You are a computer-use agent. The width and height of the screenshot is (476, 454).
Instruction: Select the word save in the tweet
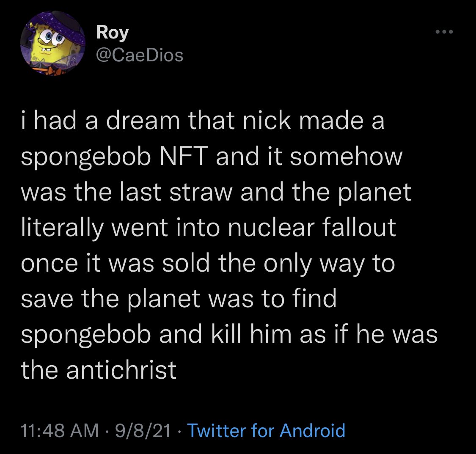(x=47, y=299)
